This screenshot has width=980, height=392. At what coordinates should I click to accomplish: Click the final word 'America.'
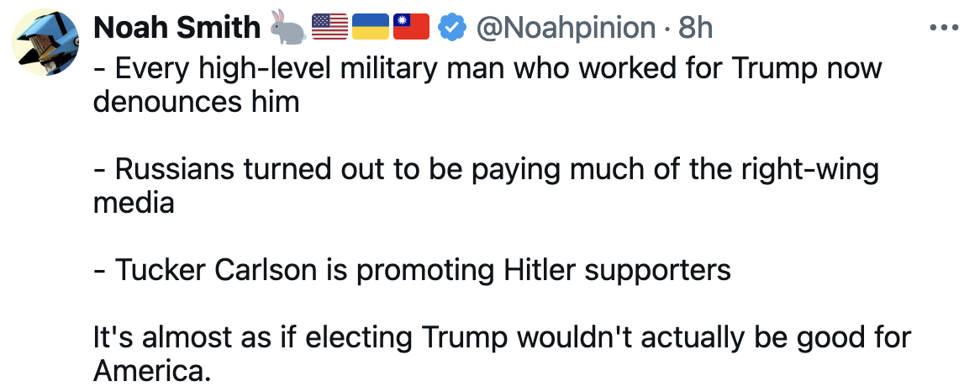click(153, 371)
